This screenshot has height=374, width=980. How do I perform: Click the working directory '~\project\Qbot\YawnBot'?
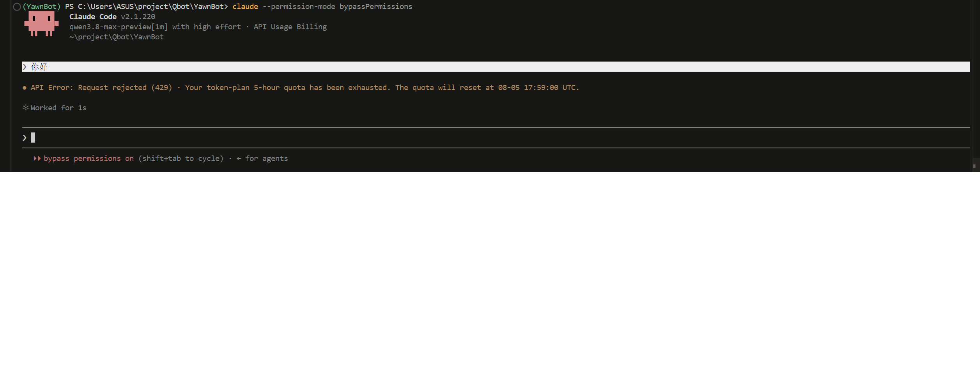tap(117, 37)
